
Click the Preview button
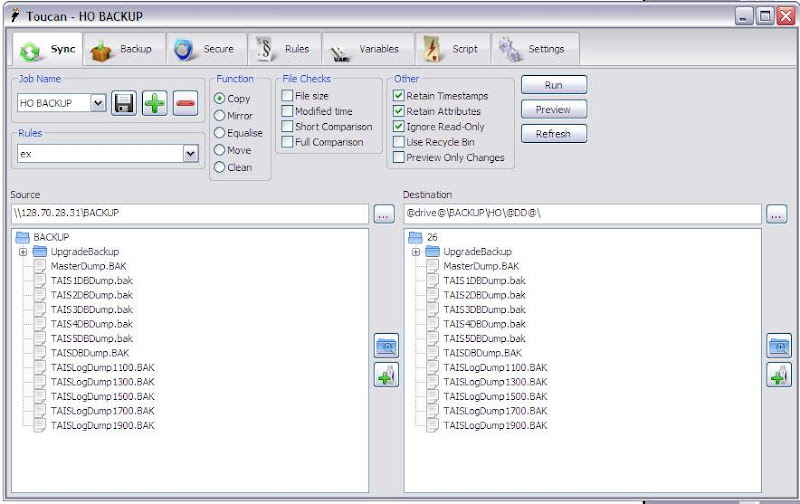point(554,110)
